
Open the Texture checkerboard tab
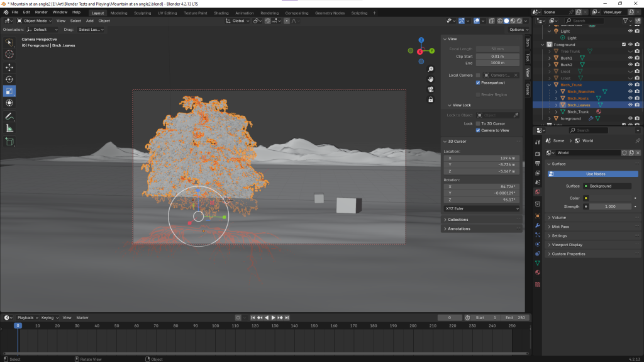click(538, 285)
